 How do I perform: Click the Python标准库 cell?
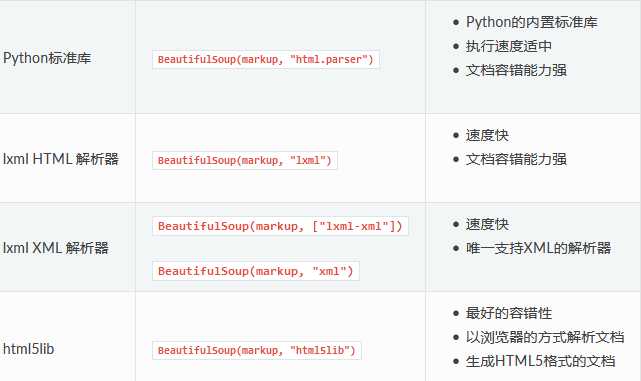click(47, 58)
